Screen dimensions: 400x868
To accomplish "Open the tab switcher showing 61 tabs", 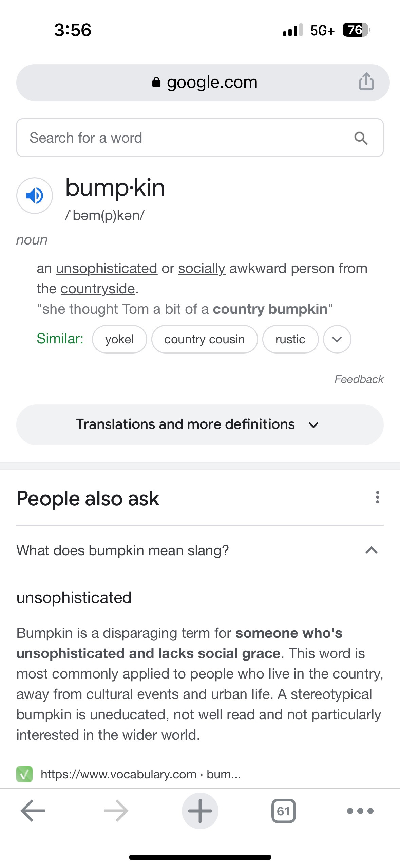I will tap(283, 811).
